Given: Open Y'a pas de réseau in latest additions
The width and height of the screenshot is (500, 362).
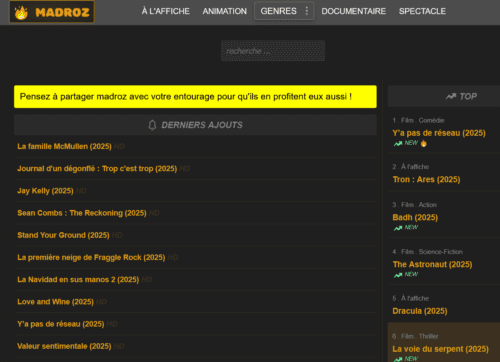Looking at the screenshot, I should [x=61, y=324].
